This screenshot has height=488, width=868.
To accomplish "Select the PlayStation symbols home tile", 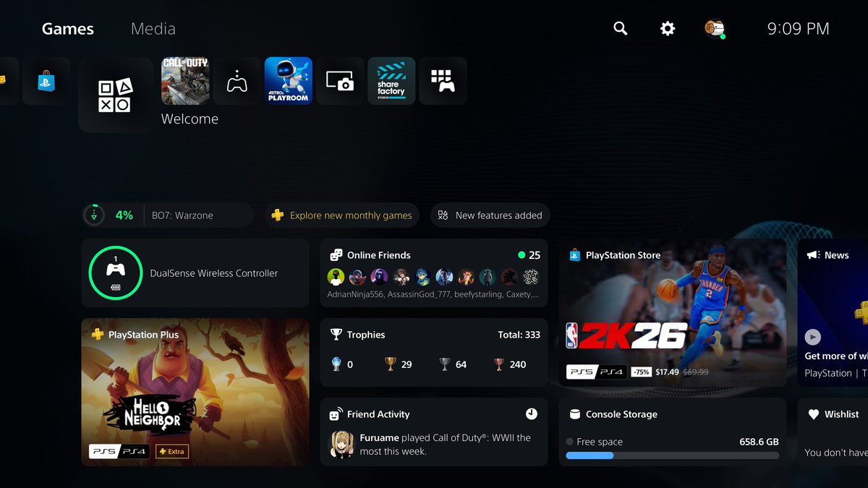I will click(115, 95).
